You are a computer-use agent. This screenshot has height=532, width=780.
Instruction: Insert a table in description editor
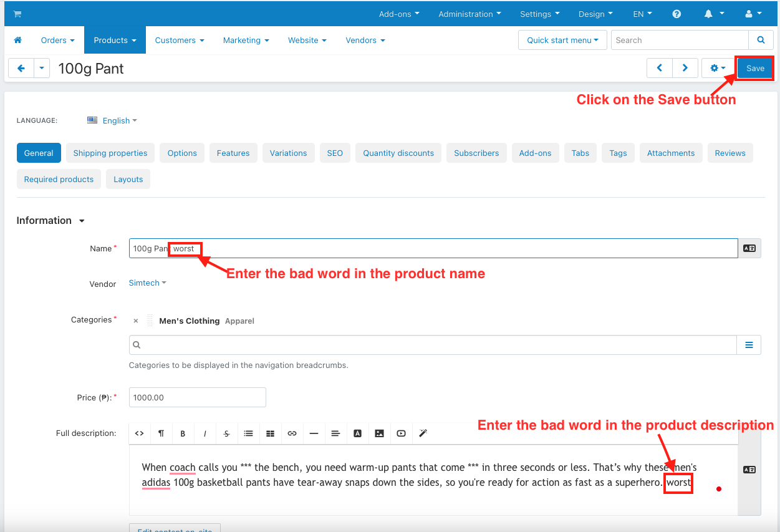(270, 433)
